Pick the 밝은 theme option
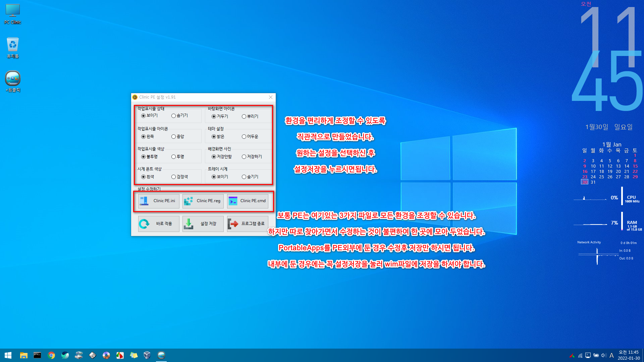 click(x=218, y=137)
